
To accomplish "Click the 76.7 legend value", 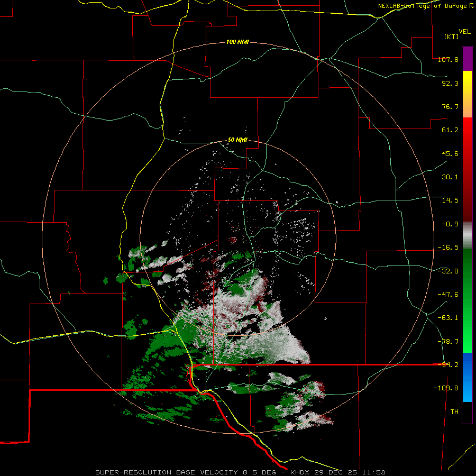I will click(x=450, y=106).
